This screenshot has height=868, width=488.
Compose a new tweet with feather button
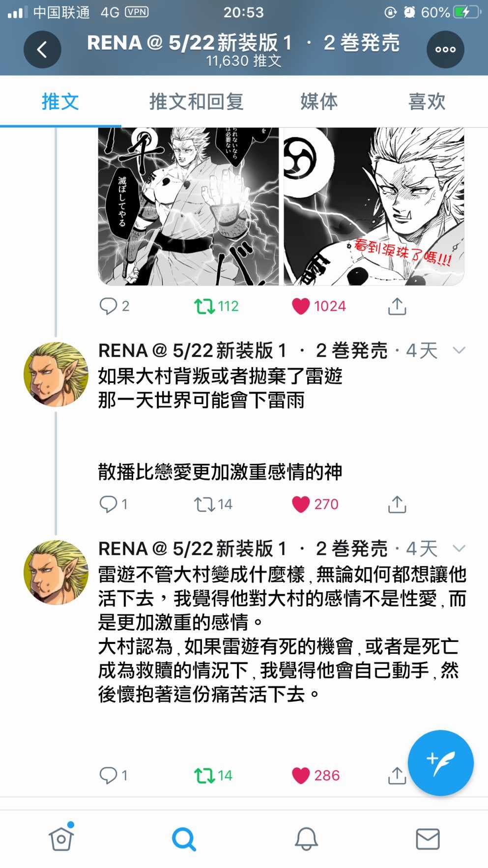point(440,762)
